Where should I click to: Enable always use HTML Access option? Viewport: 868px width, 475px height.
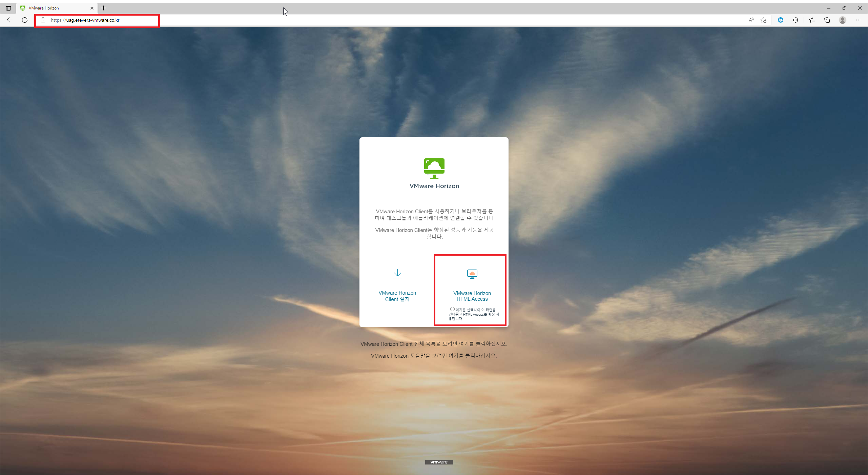(x=452, y=309)
